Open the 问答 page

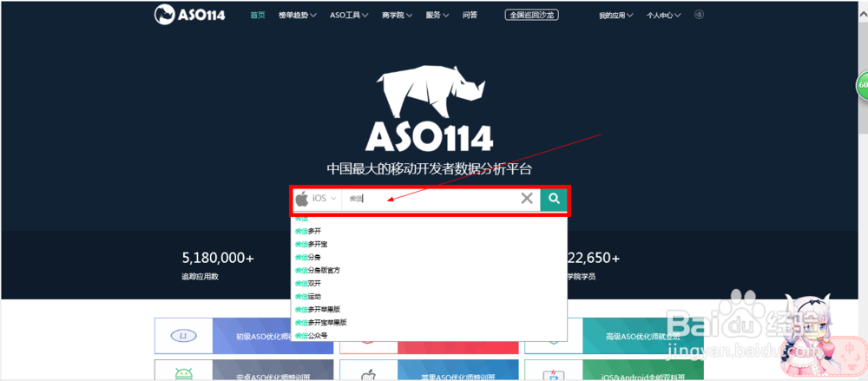pos(470,16)
